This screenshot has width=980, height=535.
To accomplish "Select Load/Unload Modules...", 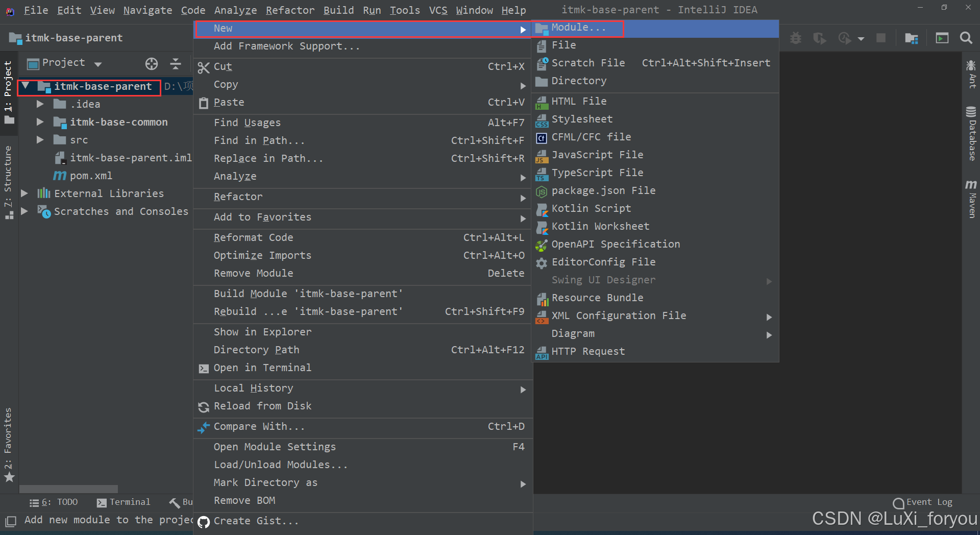I will (362, 465).
